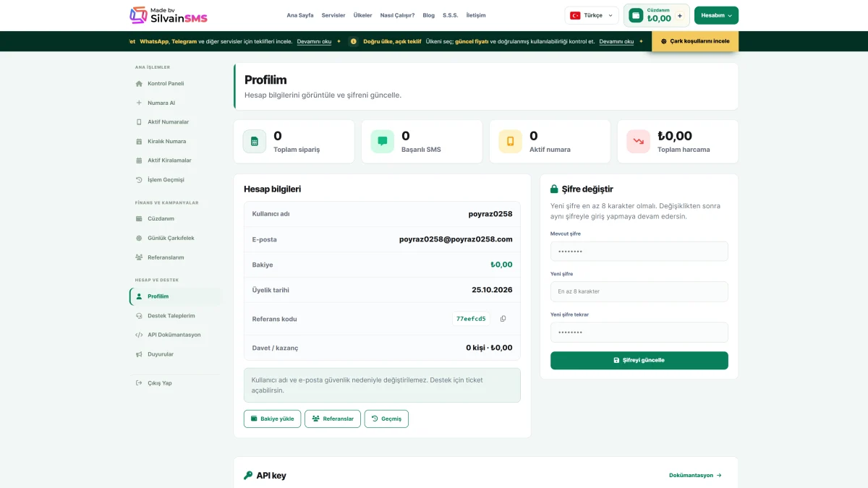Click the Toplam harcama trend icon

point(638,142)
